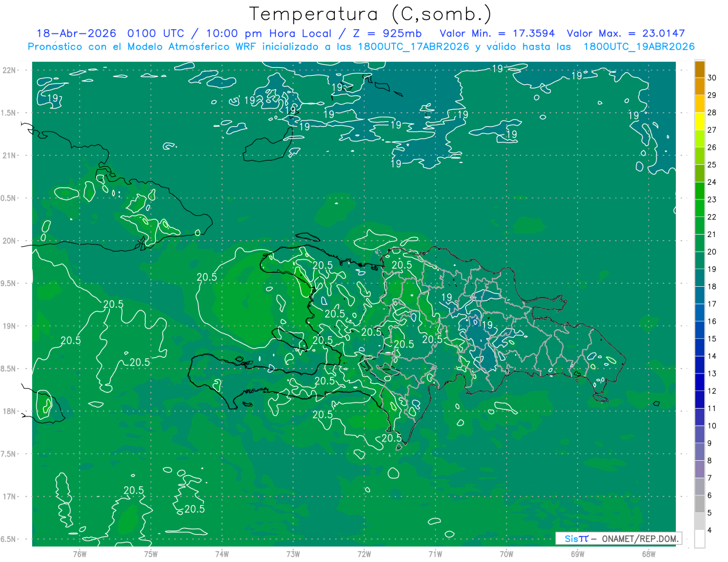Click the 76W longitude axis label
Screen dimensions: 728x562
click(x=79, y=554)
